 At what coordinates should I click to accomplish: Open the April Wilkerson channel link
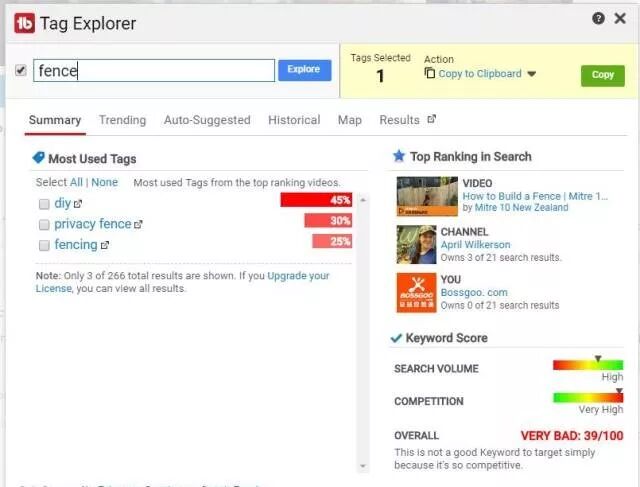[x=476, y=245]
